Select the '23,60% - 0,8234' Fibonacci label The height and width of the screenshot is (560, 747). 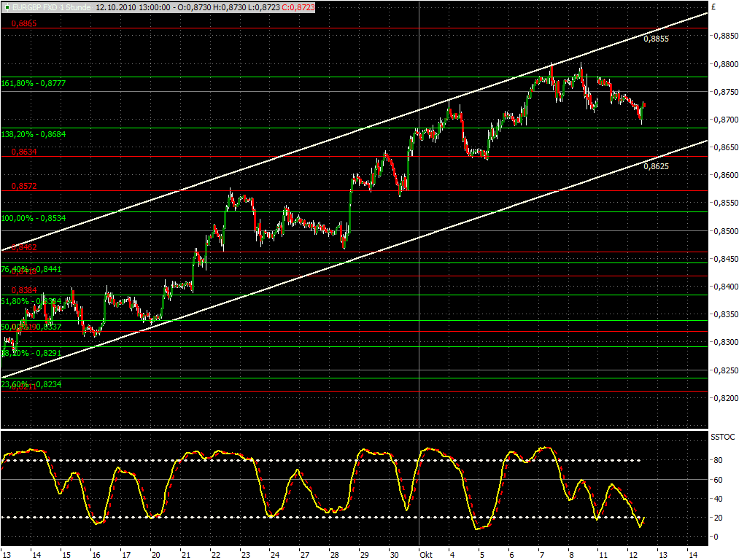(x=31, y=384)
